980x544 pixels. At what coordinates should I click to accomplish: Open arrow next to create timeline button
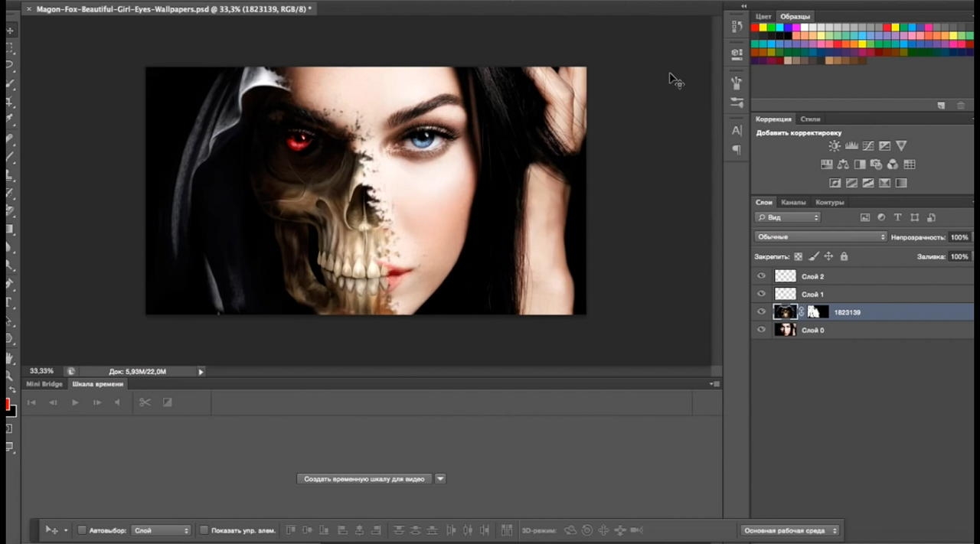(440, 479)
